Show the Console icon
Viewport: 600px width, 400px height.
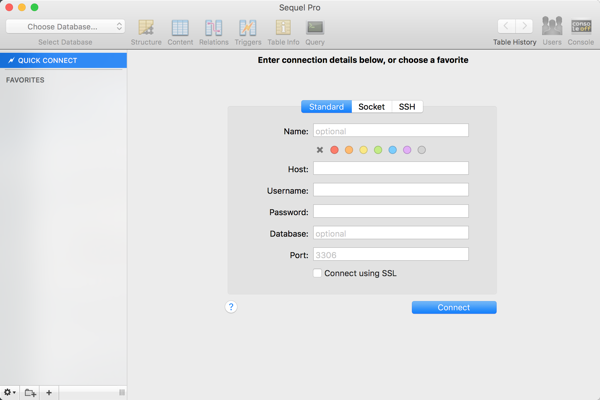pyautogui.click(x=581, y=27)
